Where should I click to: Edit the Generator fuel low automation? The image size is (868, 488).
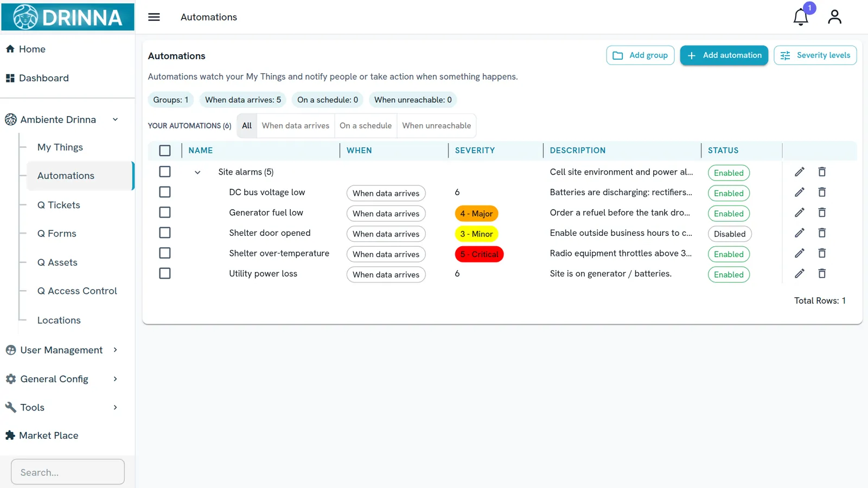click(800, 213)
